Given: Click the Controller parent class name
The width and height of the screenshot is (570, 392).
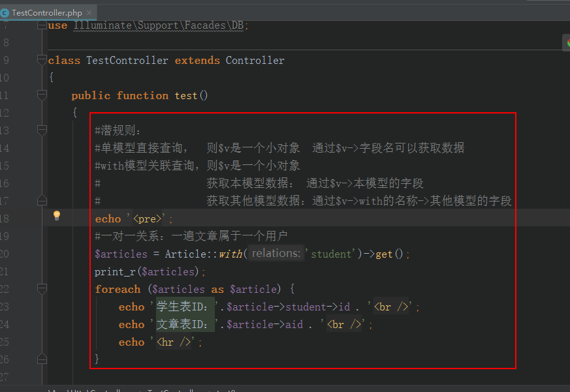Looking at the screenshot, I should 255,61.
